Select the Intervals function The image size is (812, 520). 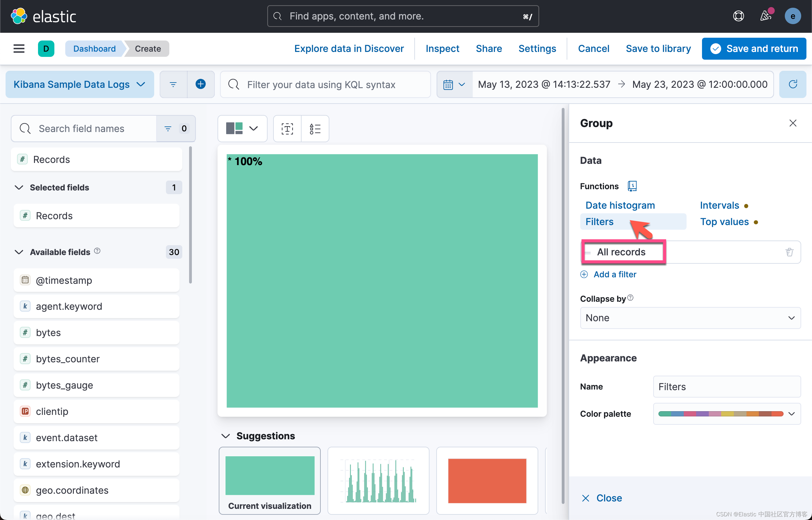pyautogui.click(x=720, y=205)
